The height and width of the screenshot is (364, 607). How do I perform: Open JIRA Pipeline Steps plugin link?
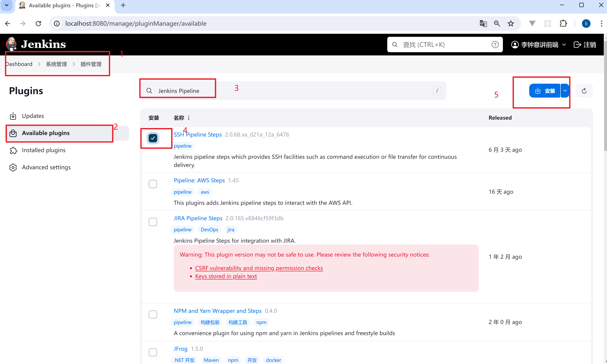click(x=198, y=218)
